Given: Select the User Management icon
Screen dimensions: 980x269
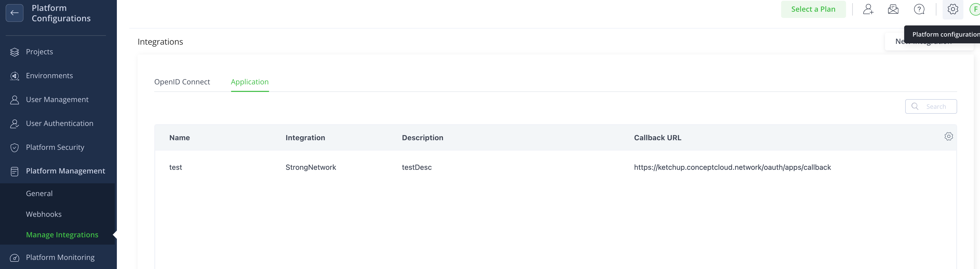Looking at the screenshot, I should 15,99.
